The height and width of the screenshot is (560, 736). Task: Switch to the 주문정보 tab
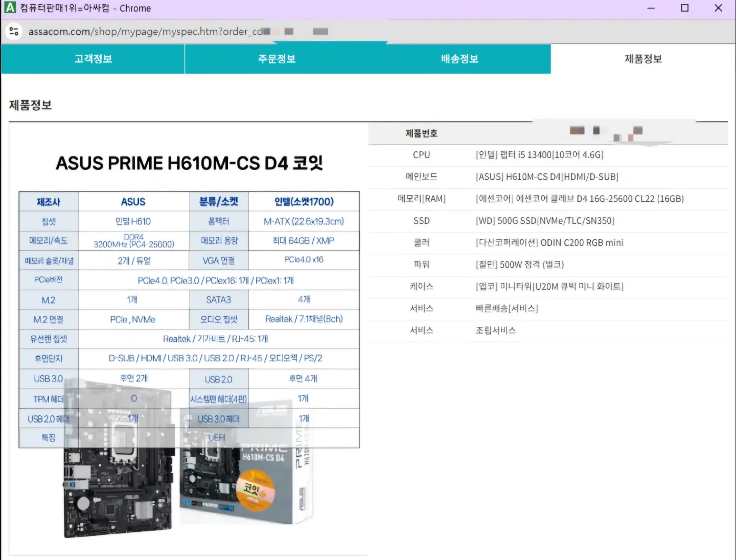pos(277,59)
